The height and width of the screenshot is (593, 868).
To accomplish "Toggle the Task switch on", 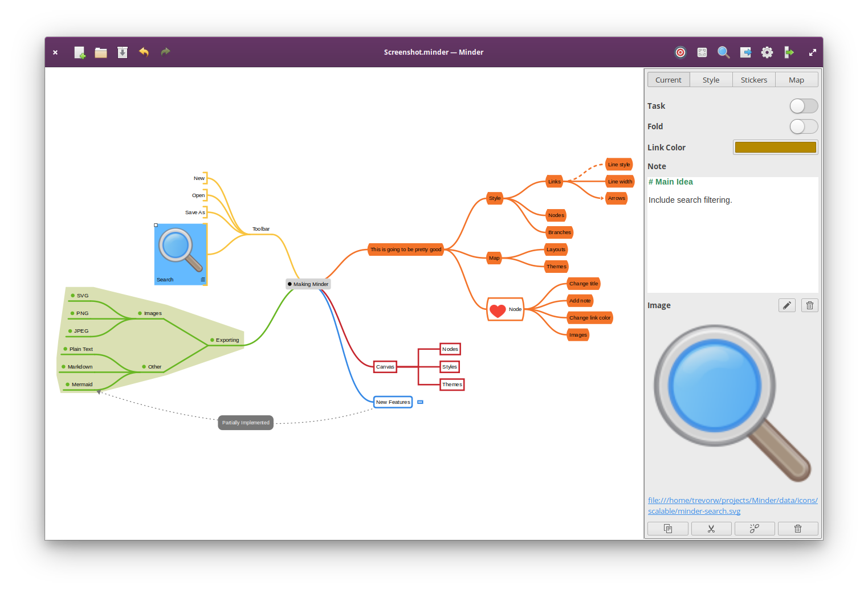I will (804, 106).
